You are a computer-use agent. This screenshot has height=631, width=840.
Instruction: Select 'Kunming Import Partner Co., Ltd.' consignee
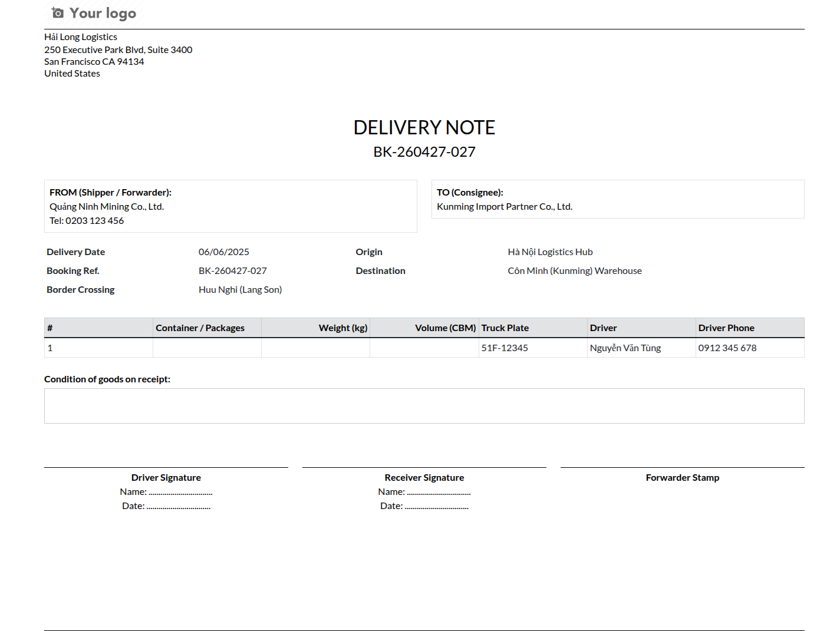(505, 206)
